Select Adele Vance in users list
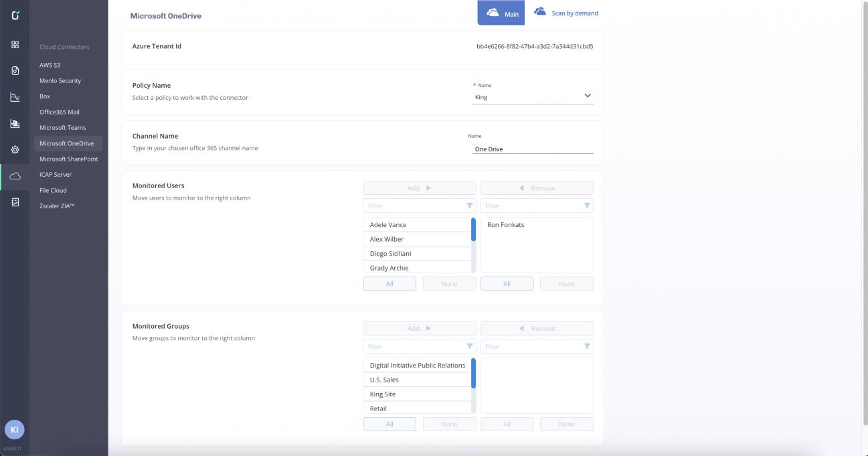 417,225
